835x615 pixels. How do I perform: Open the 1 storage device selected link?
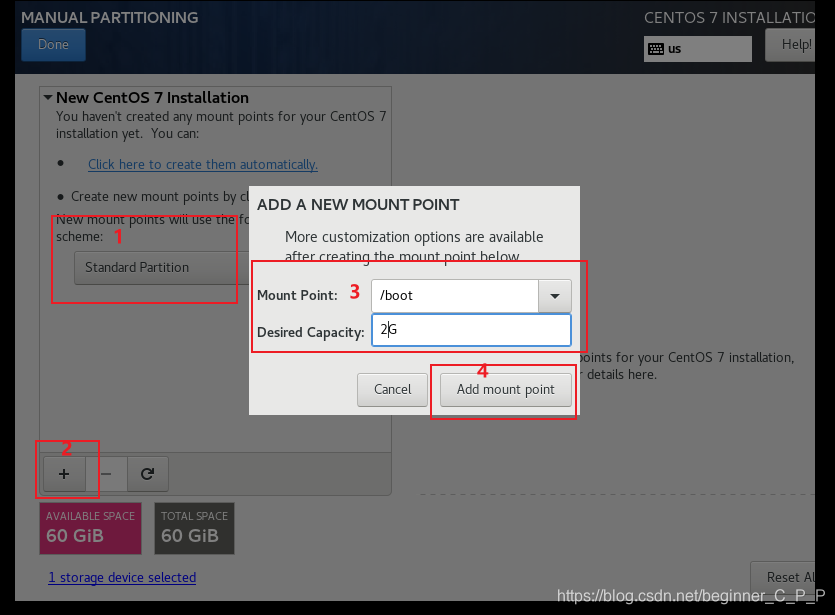(x=122, y=578)
